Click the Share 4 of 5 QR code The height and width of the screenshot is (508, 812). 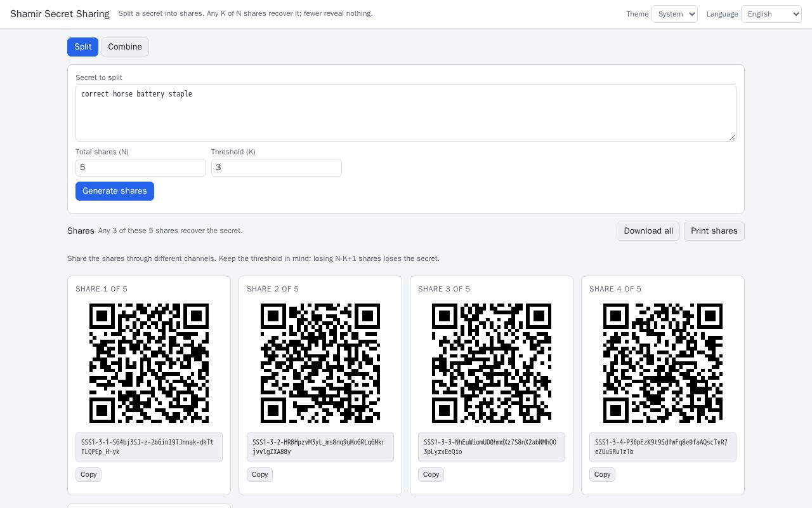(663, 363)
